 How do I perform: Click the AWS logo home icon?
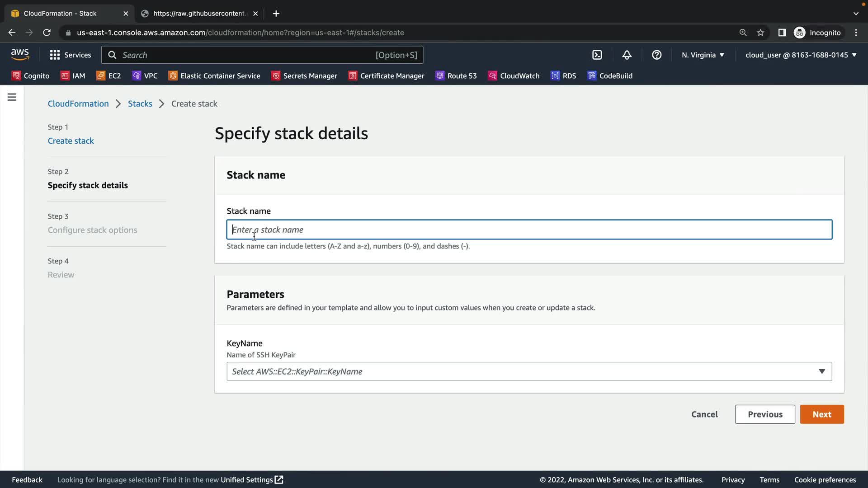(x=20, y=55)
